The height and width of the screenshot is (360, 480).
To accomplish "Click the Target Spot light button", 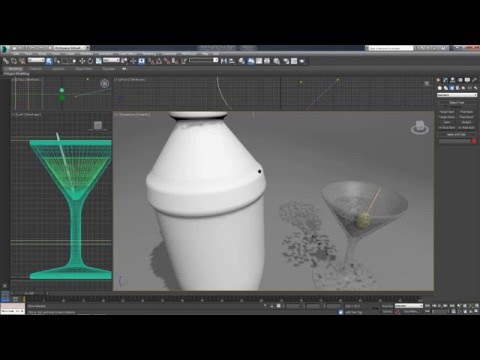I will [x=447, y=112].
